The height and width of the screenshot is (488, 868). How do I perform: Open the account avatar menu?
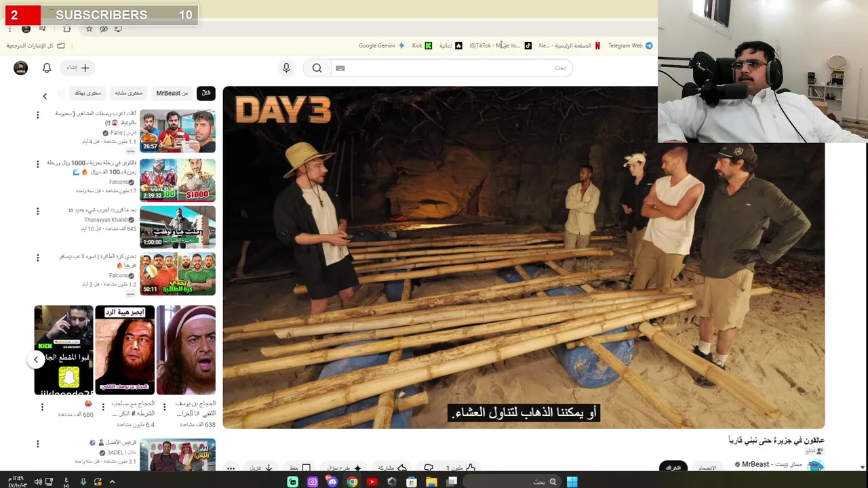21,68
